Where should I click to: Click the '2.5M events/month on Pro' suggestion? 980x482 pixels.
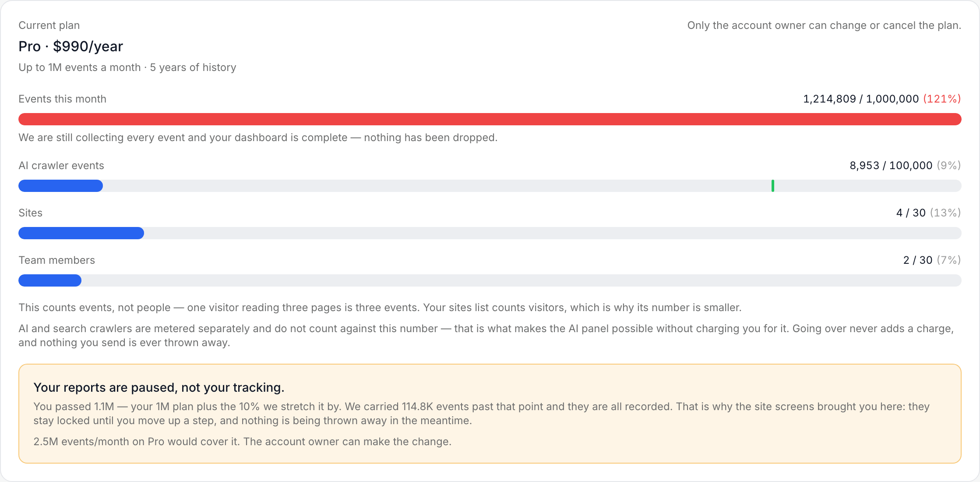(x=242, y=442)
